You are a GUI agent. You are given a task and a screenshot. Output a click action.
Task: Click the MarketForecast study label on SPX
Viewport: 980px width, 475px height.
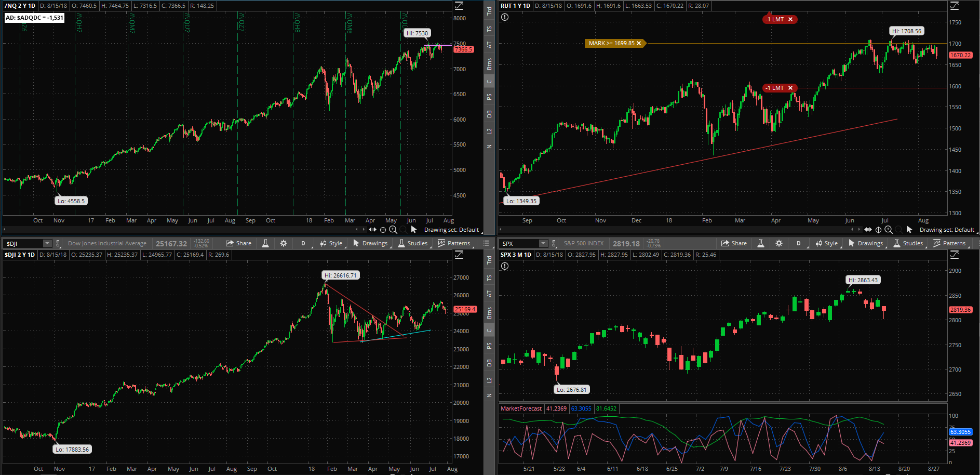click(521, 408)
